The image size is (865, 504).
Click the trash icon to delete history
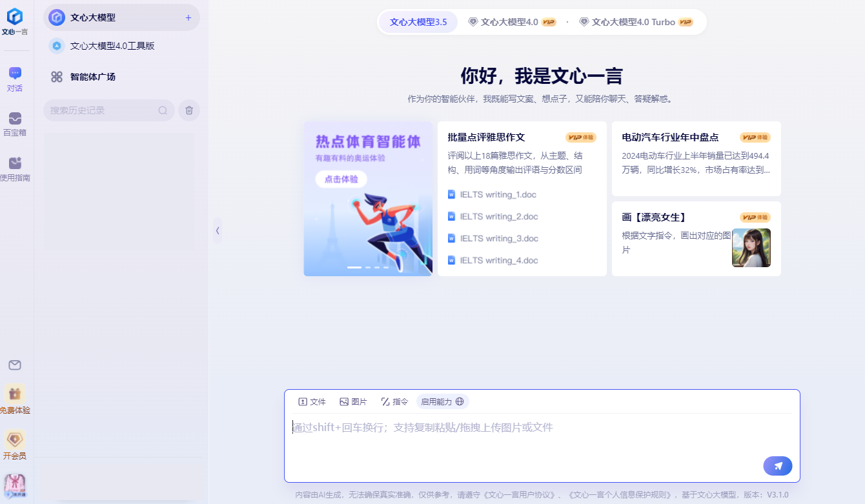click(189, 110)
